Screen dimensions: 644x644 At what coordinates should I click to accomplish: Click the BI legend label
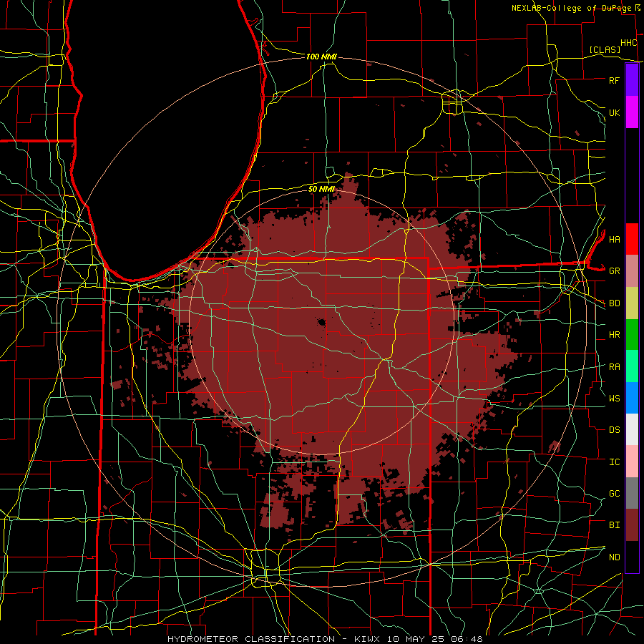(x=614, y=525)
